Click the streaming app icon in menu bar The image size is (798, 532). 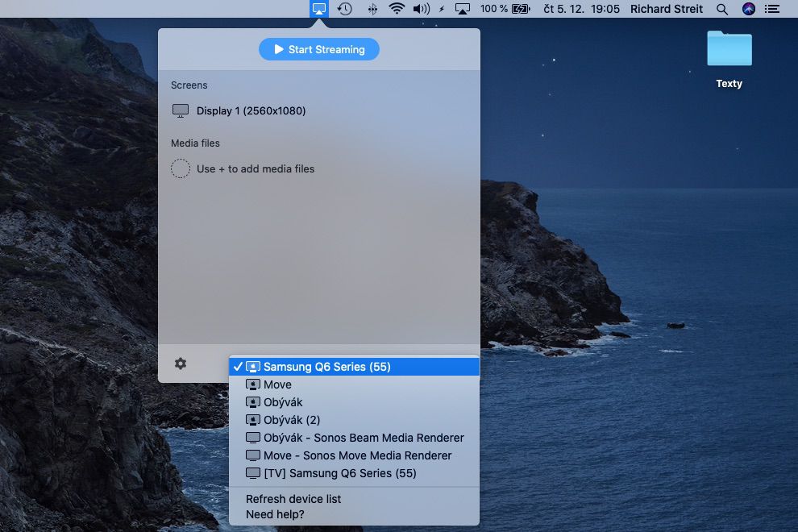pos(319,9)
